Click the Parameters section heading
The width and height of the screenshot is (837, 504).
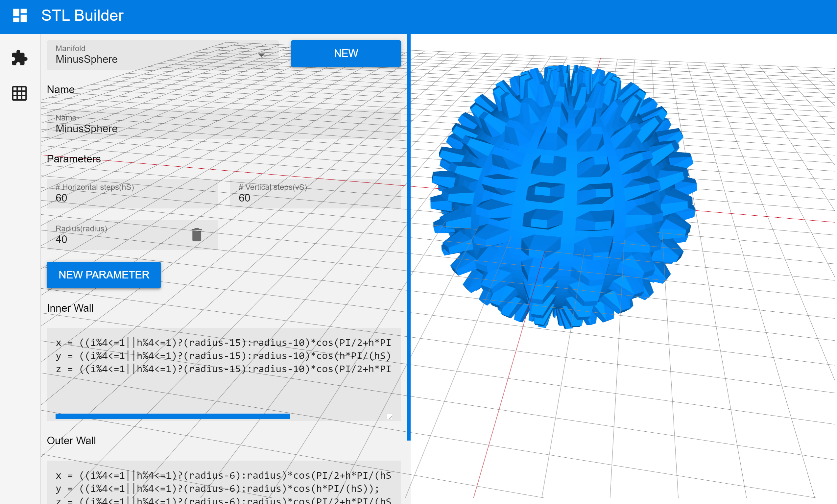tap(74, 159)
